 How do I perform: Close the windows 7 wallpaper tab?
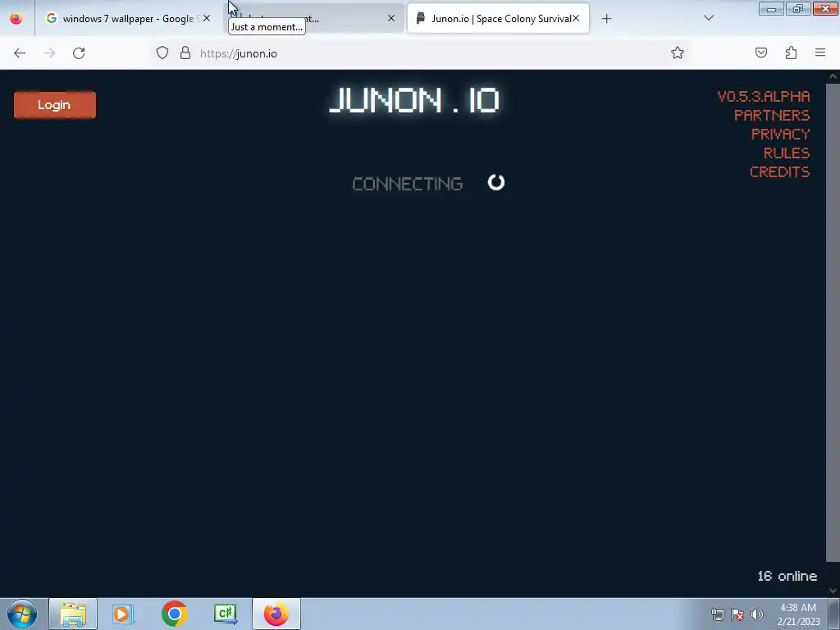click(x=207, y=18)
